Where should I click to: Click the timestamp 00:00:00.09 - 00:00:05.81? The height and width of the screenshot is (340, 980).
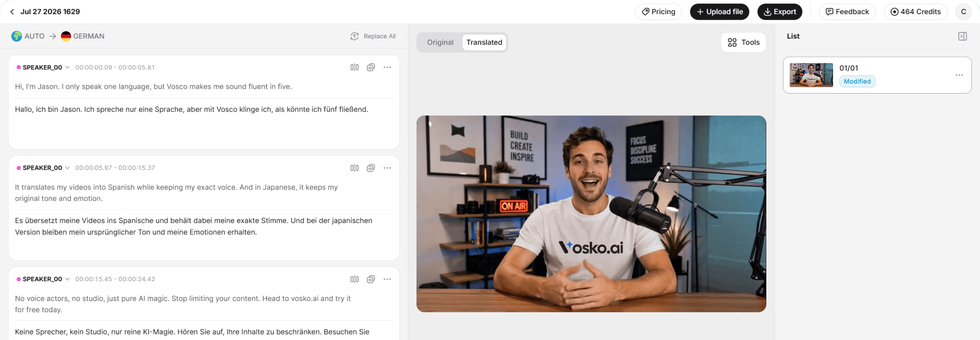coord(115,68)
